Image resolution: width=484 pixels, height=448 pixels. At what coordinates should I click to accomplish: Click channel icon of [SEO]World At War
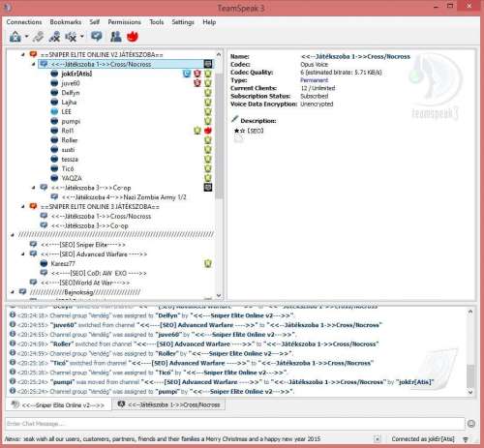point(33,283)
